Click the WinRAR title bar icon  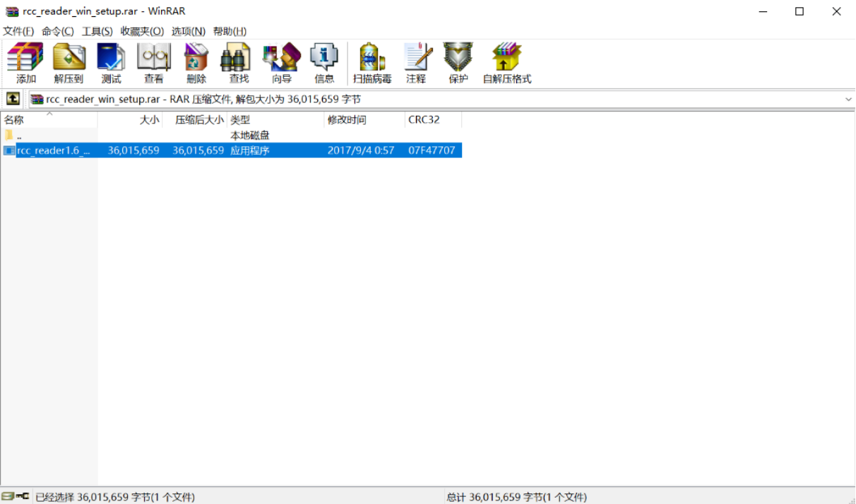(12, 11)
